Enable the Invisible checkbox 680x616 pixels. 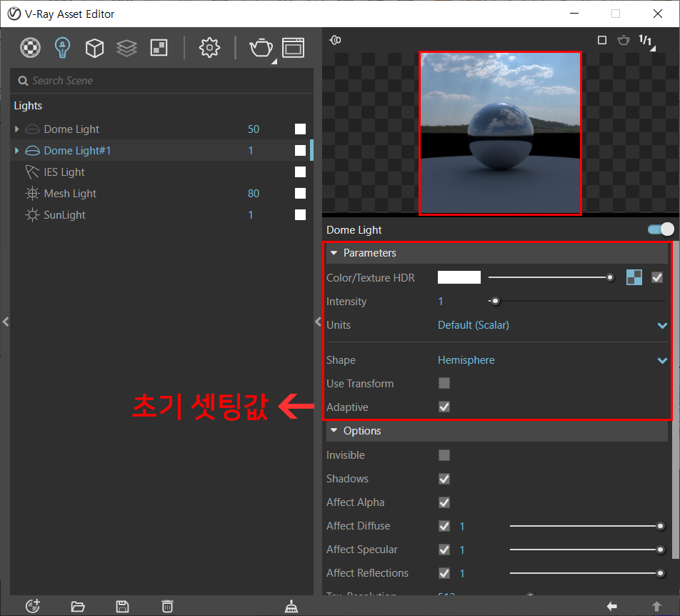[x=444, y=455]
